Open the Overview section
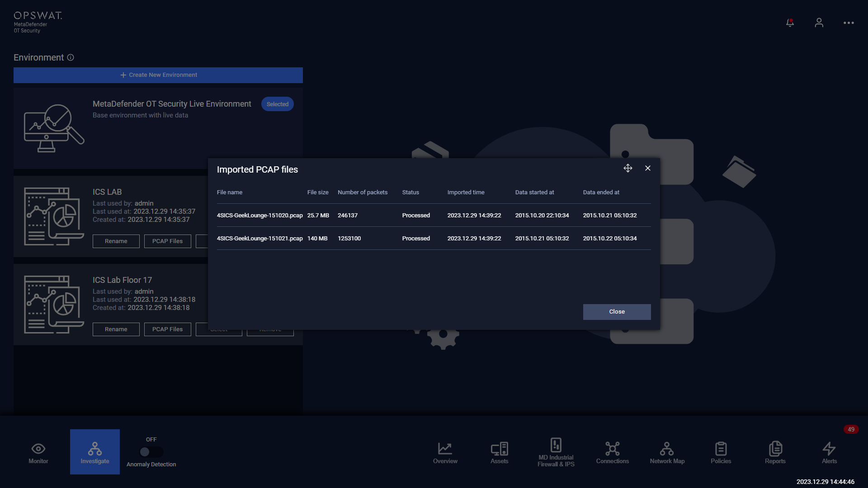868x488 pixels. click(x=445, y=453)
